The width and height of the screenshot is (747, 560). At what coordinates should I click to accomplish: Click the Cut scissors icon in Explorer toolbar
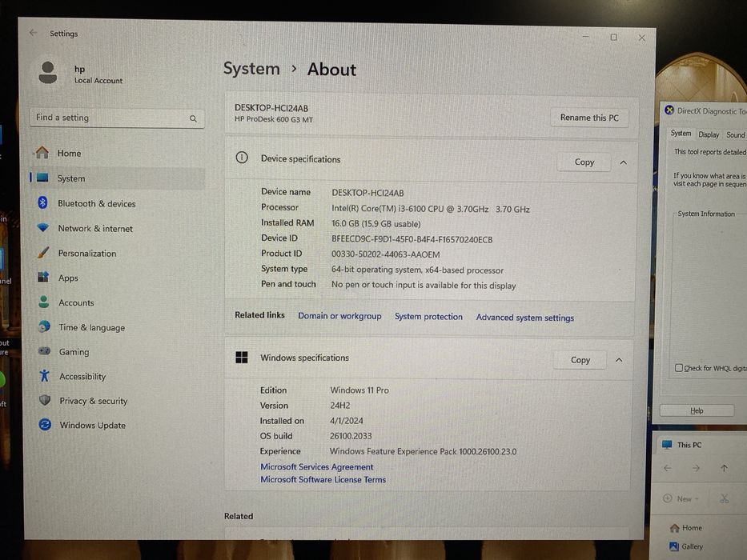(724, 498)
